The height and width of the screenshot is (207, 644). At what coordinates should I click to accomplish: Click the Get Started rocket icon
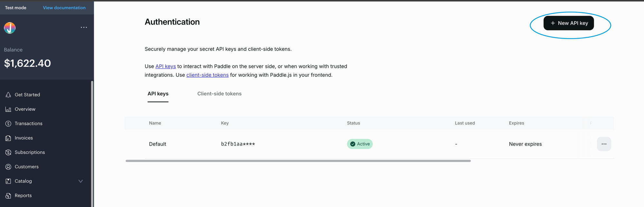8,95
